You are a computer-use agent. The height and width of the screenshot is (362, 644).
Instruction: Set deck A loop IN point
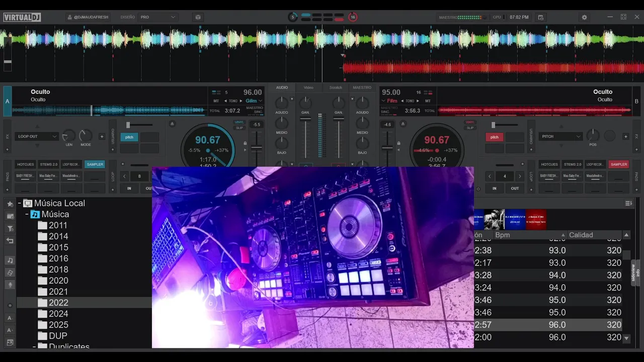pos(129,189)
